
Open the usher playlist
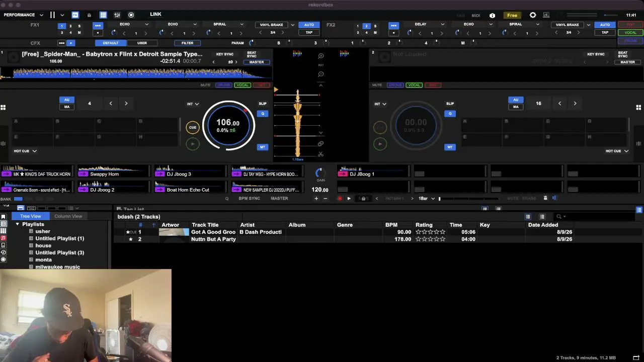[43, 231]
